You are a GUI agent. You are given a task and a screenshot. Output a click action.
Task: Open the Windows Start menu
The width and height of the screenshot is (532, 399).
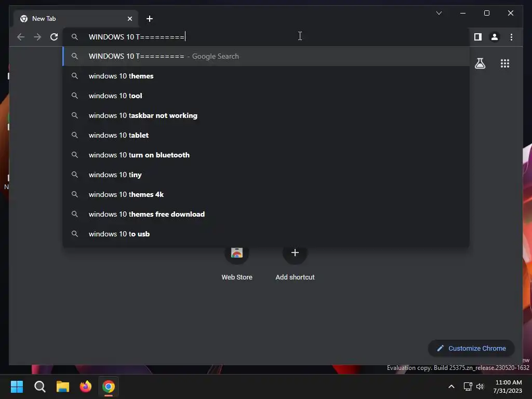click(17, 387)
